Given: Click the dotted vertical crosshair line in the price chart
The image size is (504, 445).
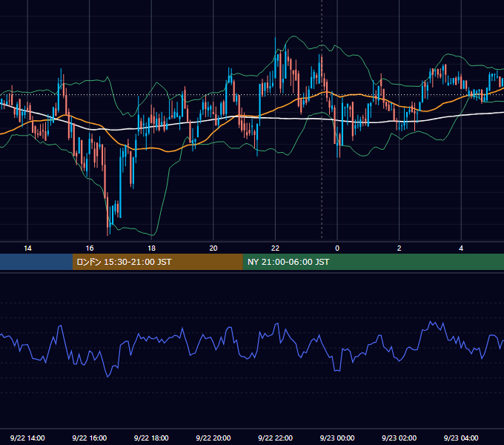Looking at the screenshot, I should (x=322, y=119).
